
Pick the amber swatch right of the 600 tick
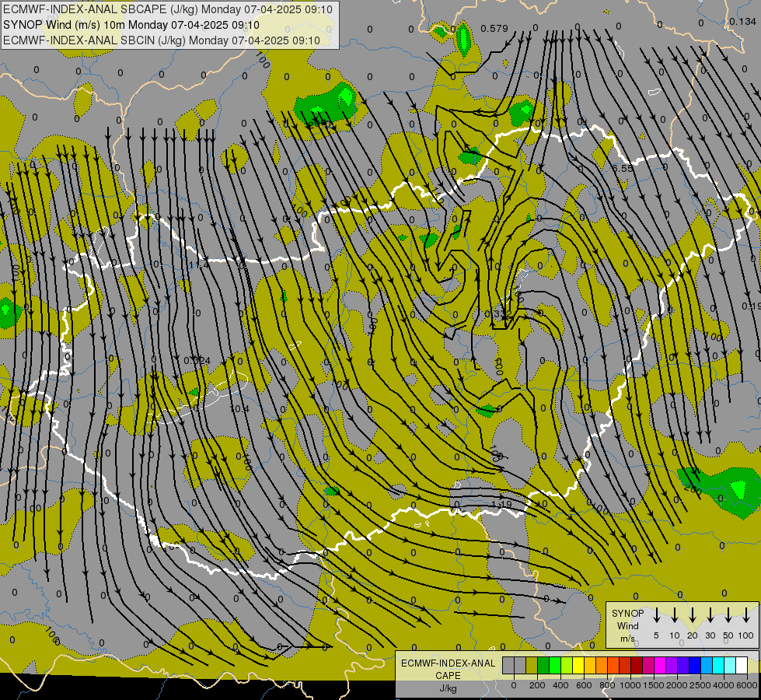pyautogui.click(x=590, y=665)
